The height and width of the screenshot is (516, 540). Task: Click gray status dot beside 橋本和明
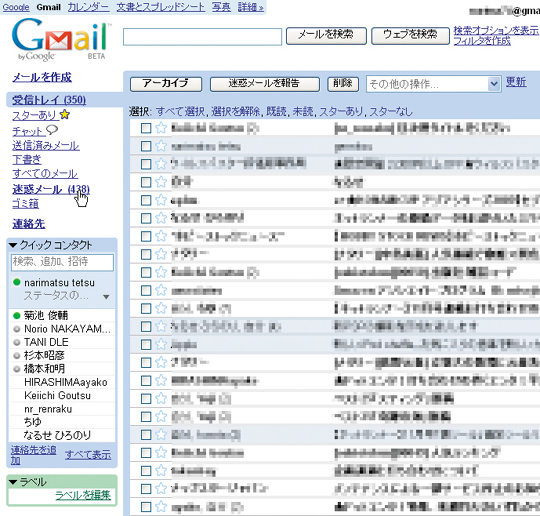pyautogui.click(x=17, y=369)
